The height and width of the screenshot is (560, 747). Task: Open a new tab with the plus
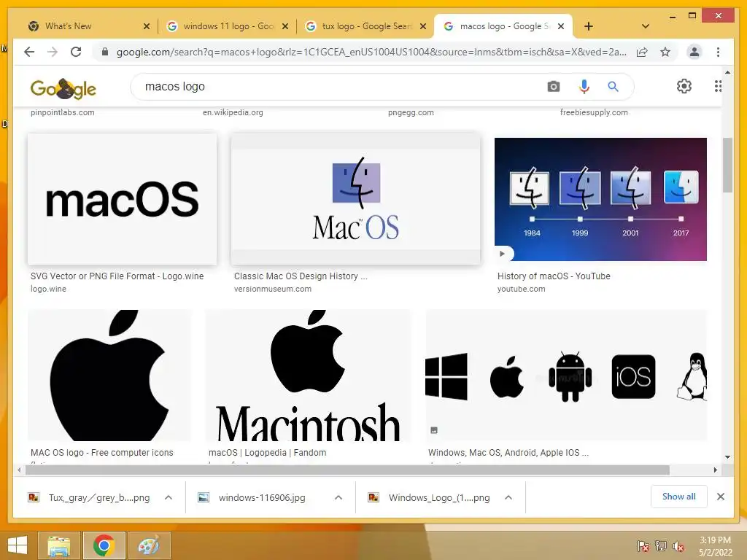click(589, 26)
